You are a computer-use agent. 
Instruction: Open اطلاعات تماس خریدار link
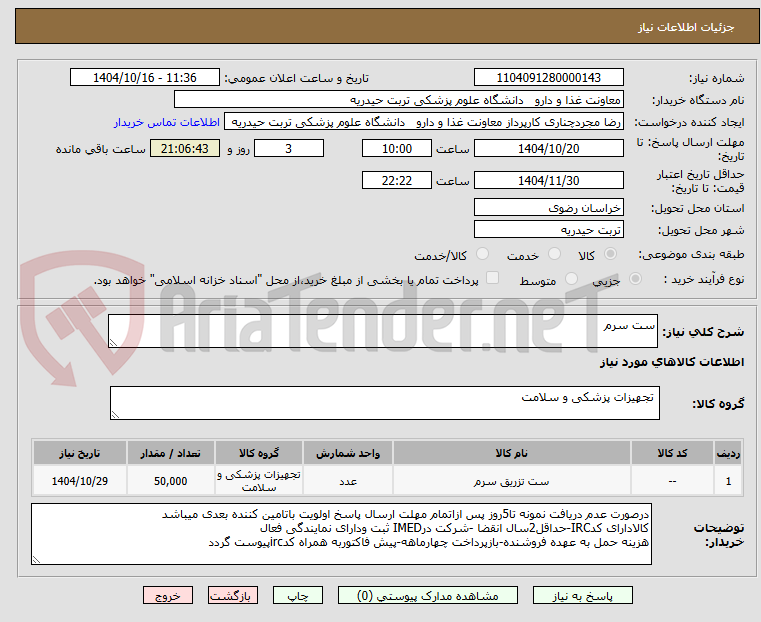point(167,122)
